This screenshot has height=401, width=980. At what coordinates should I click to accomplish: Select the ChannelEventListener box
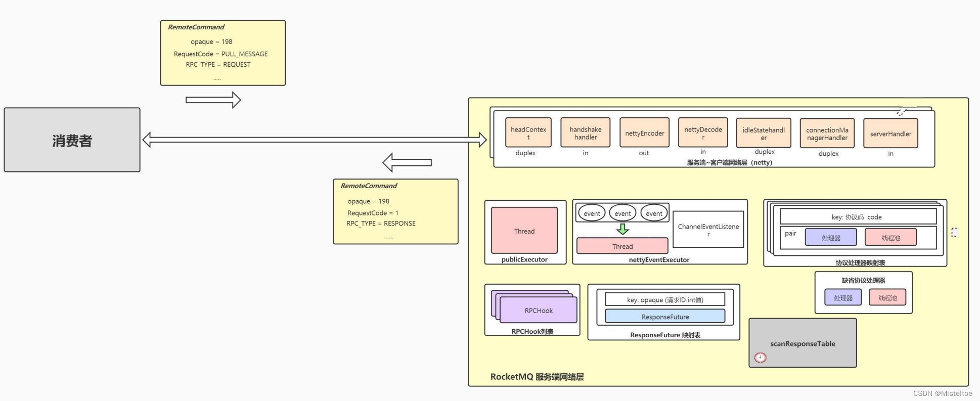click(708, 230)
